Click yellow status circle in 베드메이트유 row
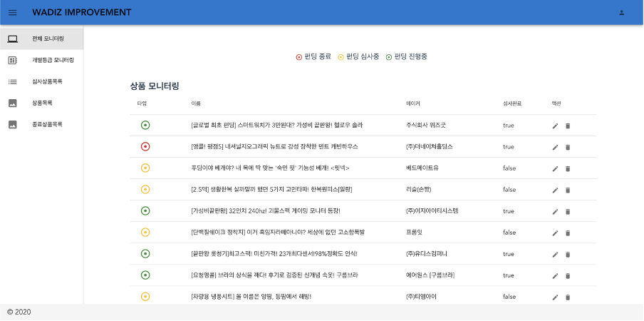644x321 pixels. (145, 168)
